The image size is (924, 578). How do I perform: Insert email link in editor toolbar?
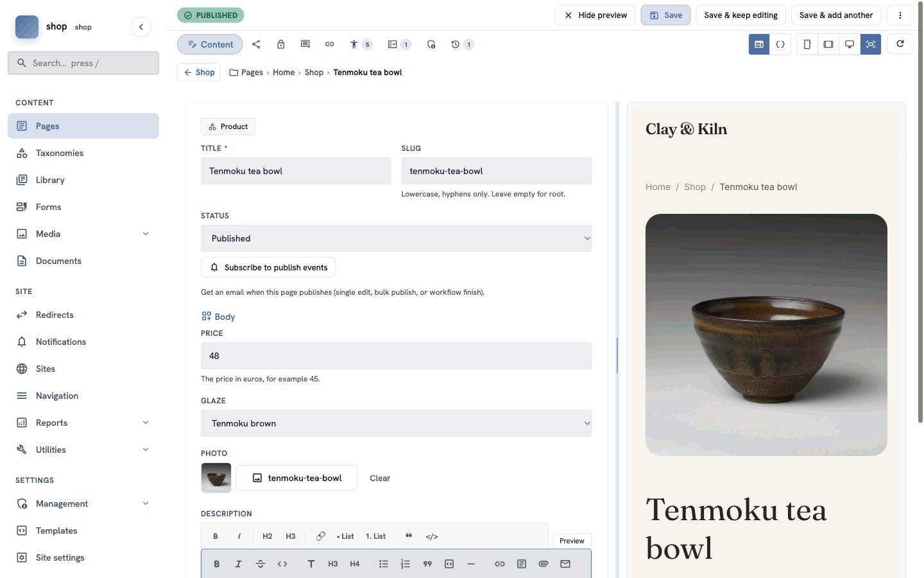click(565, 564)
